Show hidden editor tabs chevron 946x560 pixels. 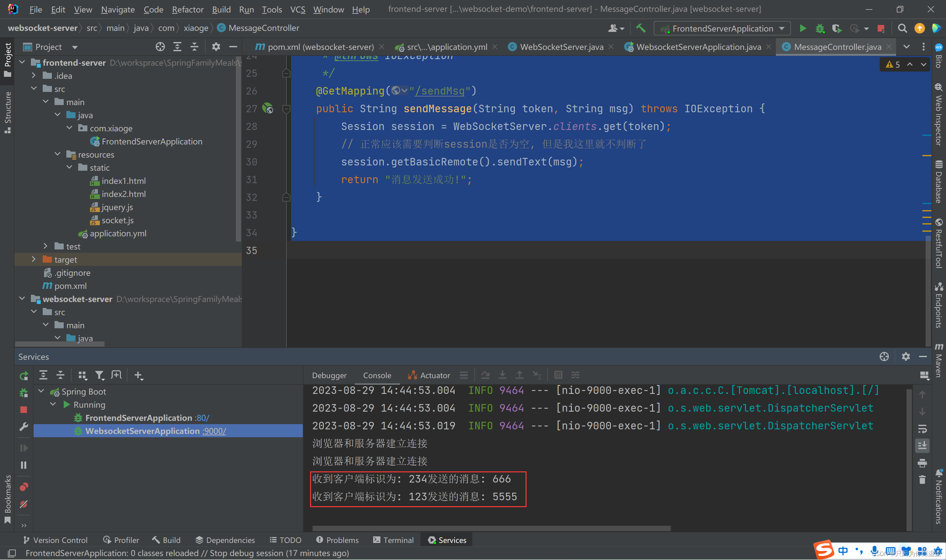906,47
